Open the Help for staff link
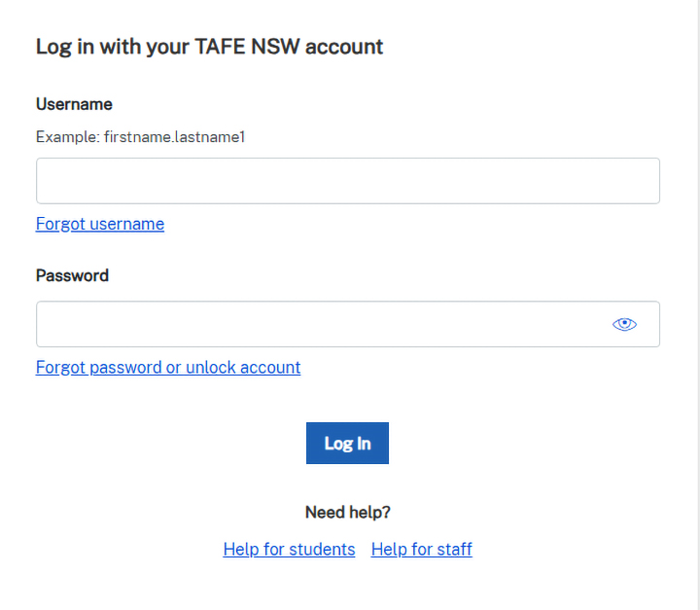Viewport: 700px width, 610px height. coord(421,549)
